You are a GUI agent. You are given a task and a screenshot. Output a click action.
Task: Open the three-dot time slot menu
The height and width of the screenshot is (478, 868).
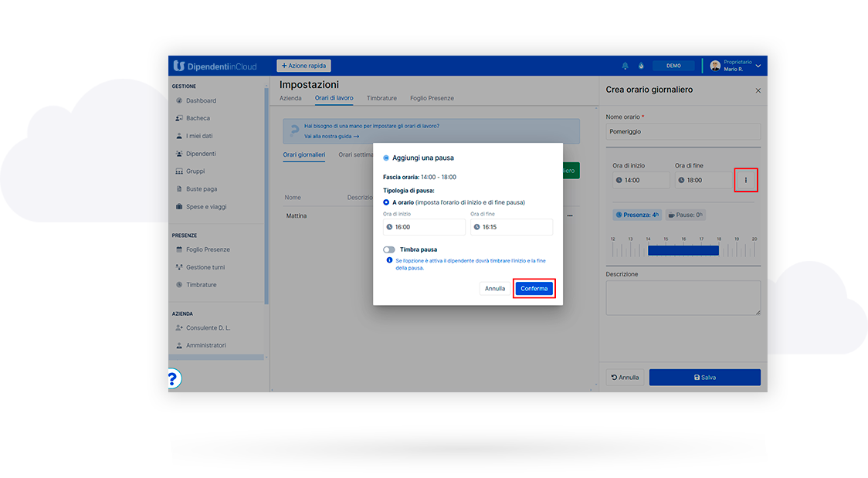(x=746, y=181)
